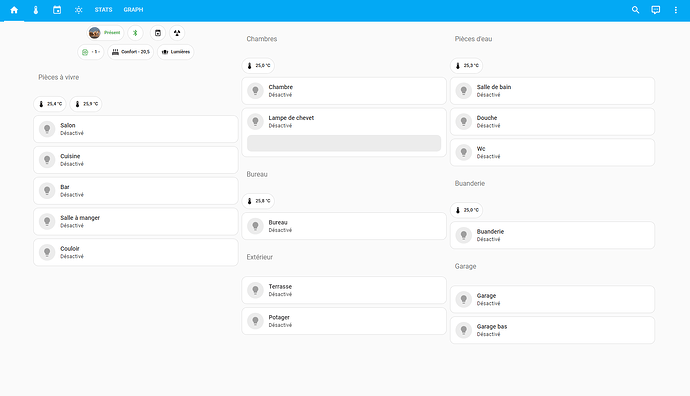Click the Lumières chip
This screenshot has width=690, height=396.
(176, 52)
